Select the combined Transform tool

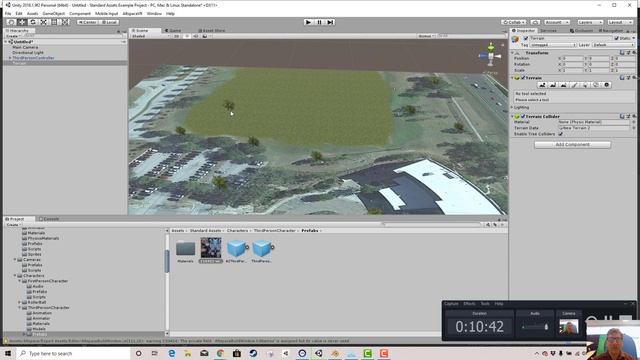coord(65,22)
